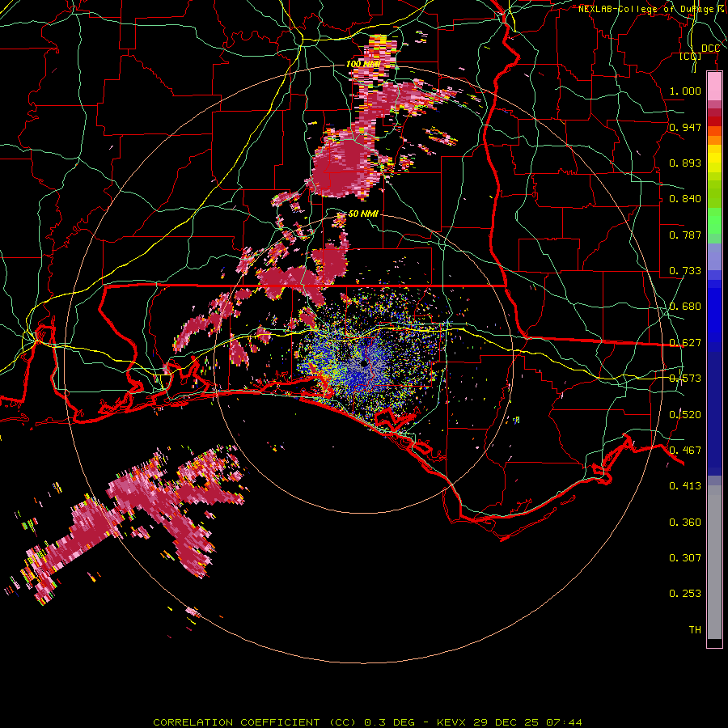Select the 0.360 scale value

click(x=685, y=523)
